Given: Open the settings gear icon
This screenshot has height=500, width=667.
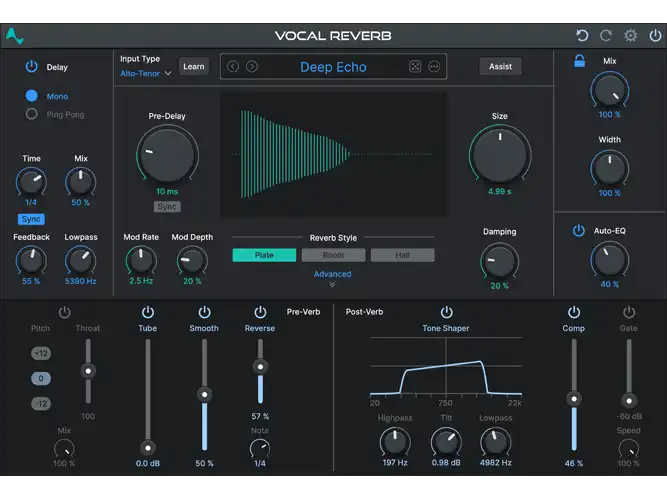Looking at the screenshot, I should coord(630,35).
